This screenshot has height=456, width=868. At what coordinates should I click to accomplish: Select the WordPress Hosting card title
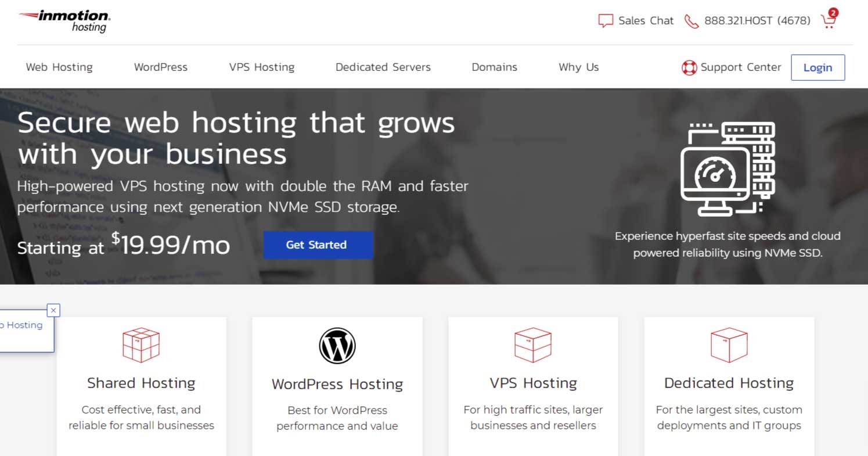[x=337, y=384]
